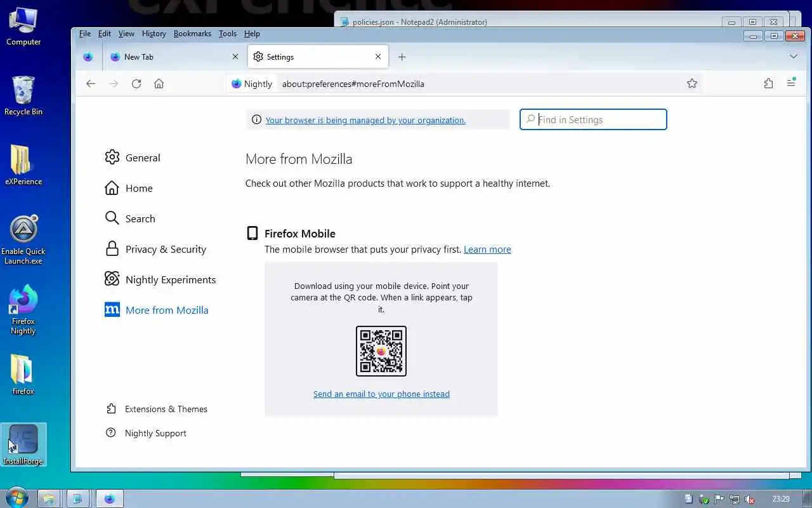812x508 pixels.
Task: Bring policies.json Notepad2 window to front
Action: pos(533,22)
